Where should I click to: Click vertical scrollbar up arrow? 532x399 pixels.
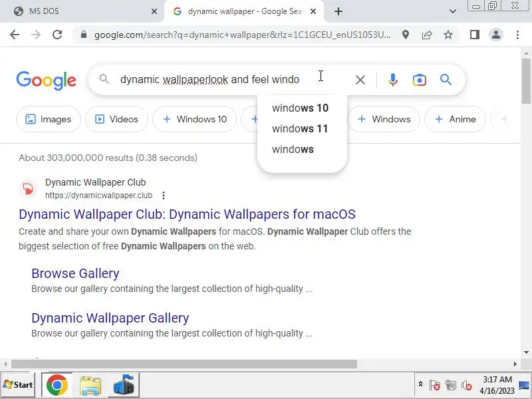526,53
